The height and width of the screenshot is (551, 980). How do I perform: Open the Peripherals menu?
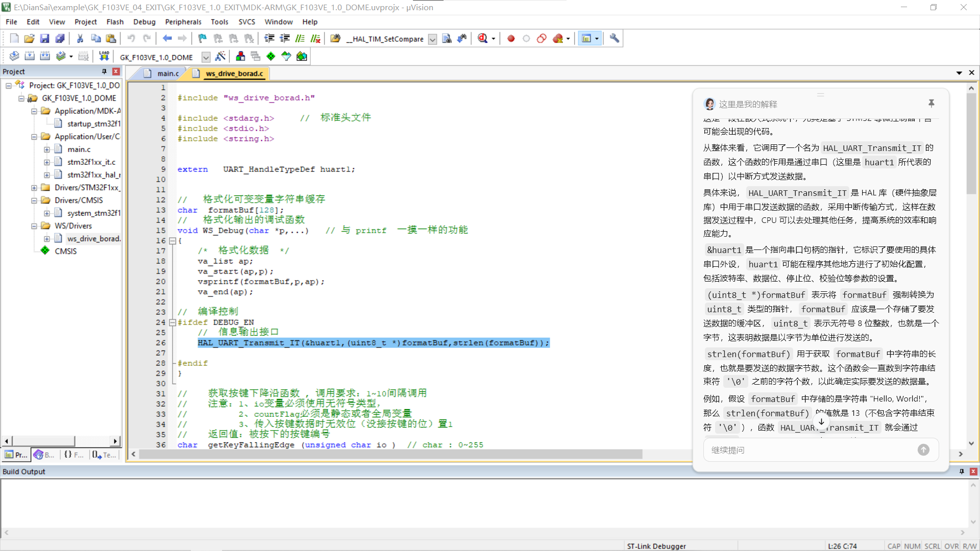click(183, 22)
